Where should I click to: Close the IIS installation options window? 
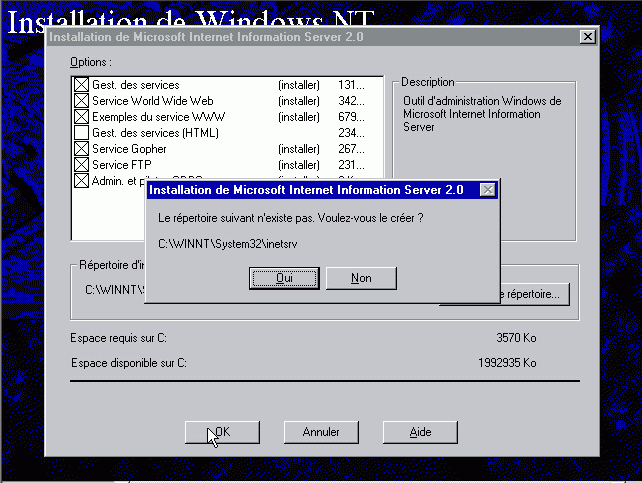tap(587, 37)
